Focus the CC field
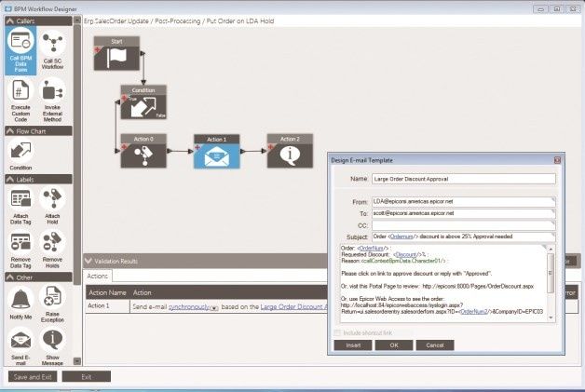Image resolution: width=585 pixels, height=392 pixels. click(x=464, y=225)
